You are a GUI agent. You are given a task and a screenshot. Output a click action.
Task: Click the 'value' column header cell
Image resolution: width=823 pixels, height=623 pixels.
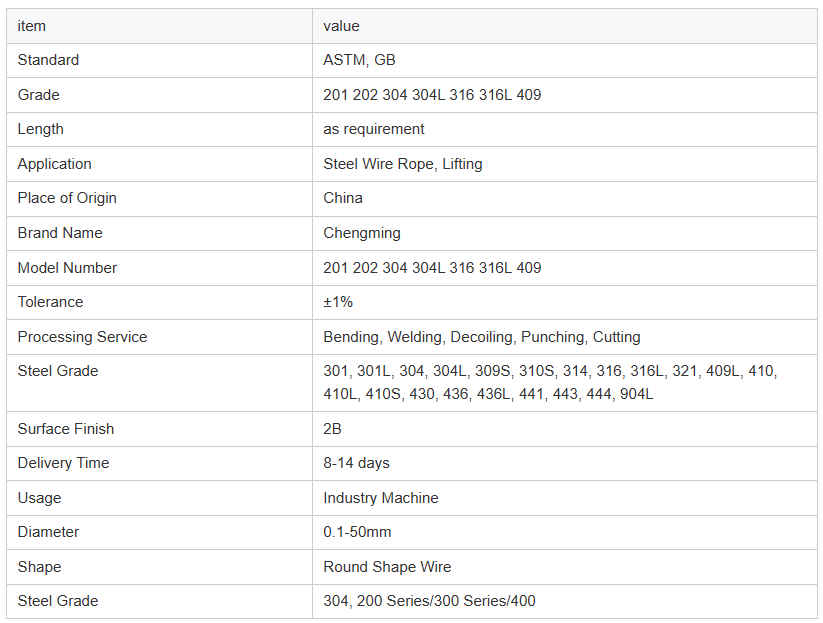point(341,26)
